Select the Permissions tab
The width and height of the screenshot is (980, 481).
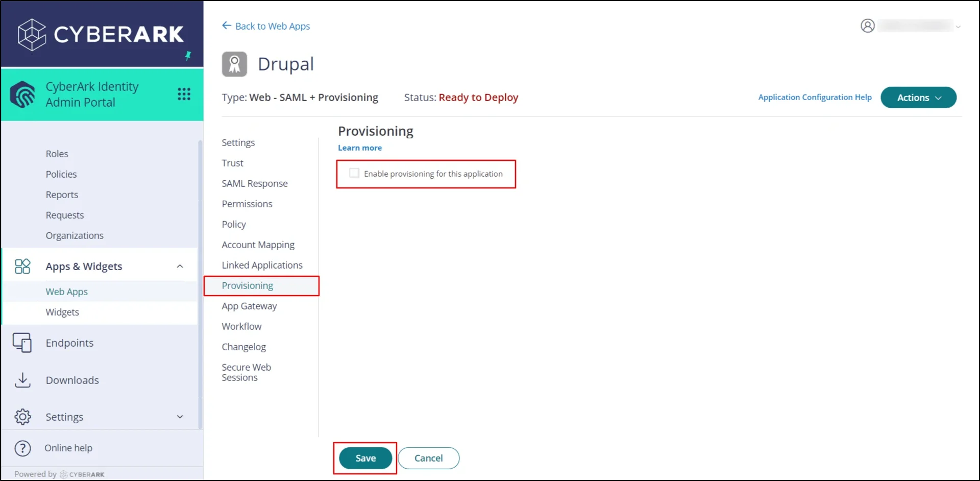pos(247,204)
